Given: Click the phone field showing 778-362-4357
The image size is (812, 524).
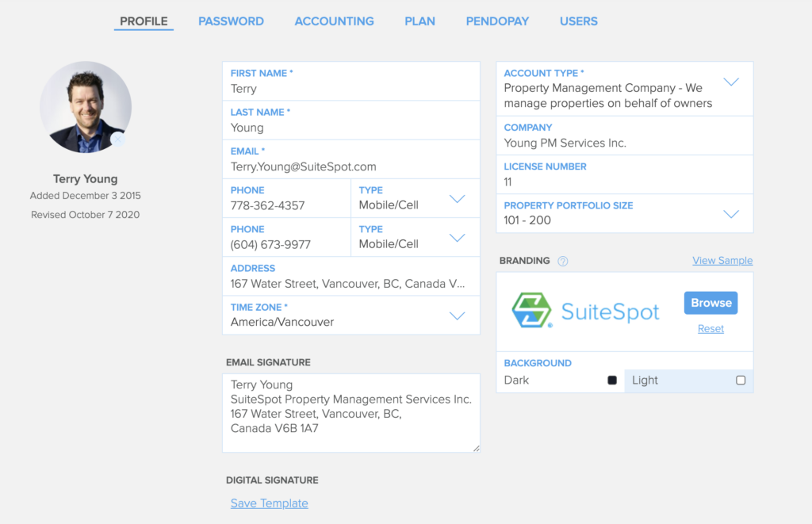Looking at the screenshot, I should 287,198.
